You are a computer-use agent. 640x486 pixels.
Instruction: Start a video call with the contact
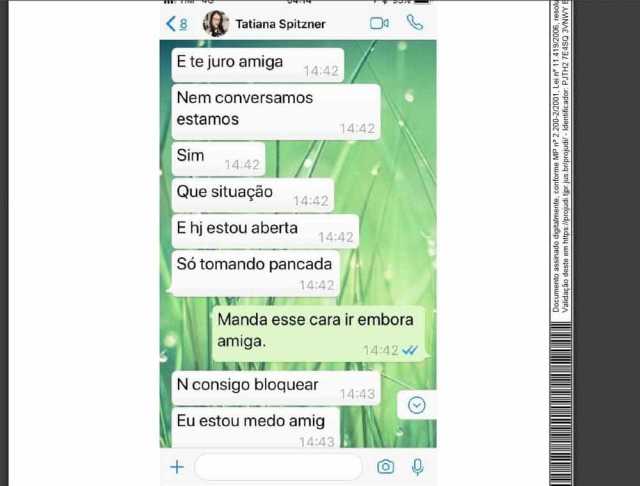pos(379,23)
